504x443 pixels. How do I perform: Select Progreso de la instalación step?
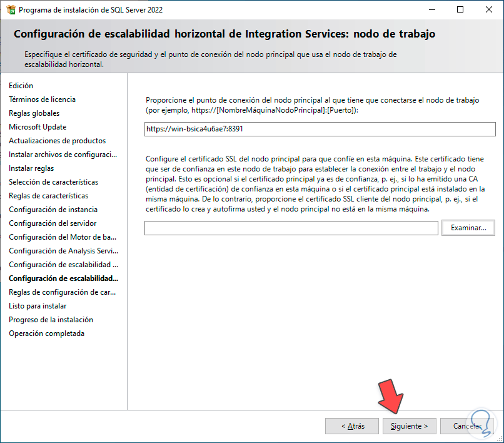tap(51, 320)
